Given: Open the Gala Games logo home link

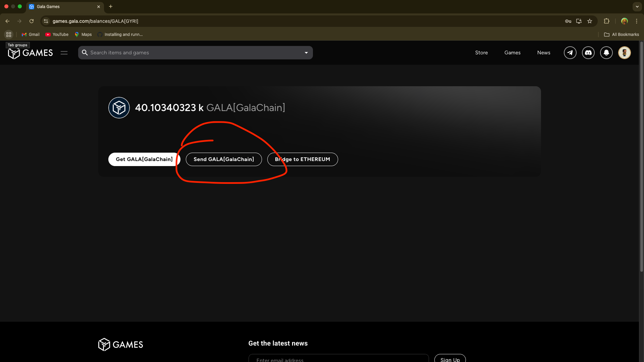Looking at the screenshot, I should pos(30,53).
